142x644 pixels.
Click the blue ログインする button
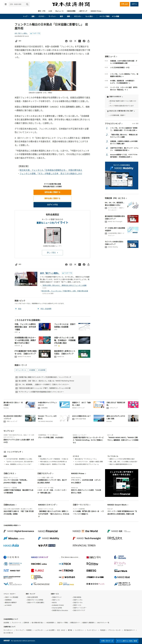[52, 204]
